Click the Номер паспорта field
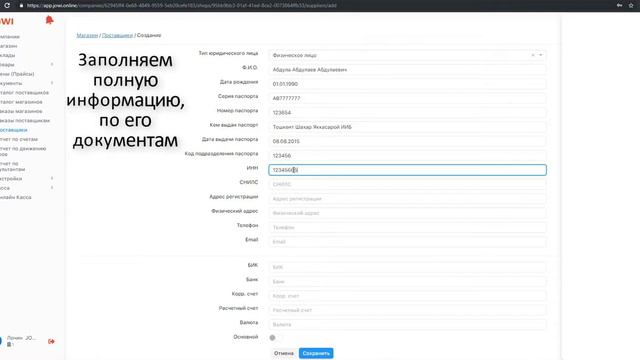Screen dimensions: 640x360 pos(407,113)
